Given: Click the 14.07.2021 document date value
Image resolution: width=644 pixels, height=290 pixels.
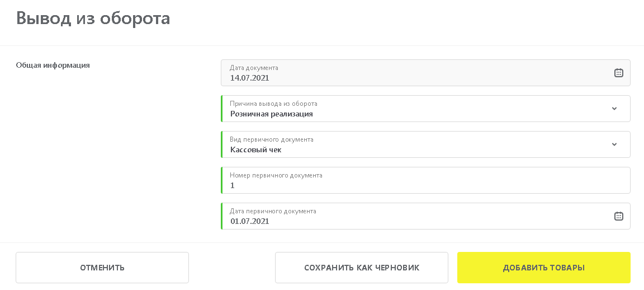Looking at the screenshot, I should tap(250, 78).
